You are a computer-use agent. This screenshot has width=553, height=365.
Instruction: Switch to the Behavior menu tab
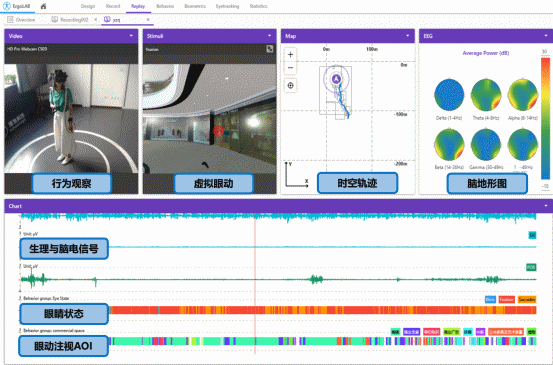pos(165,6)
